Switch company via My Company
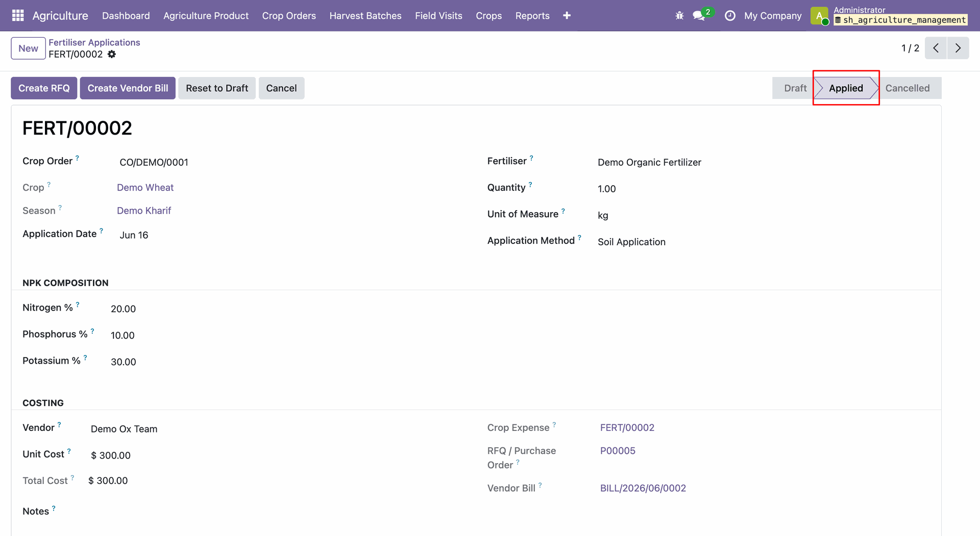The width and height of the screenshot is (980, 536). [x=772, y=16]
